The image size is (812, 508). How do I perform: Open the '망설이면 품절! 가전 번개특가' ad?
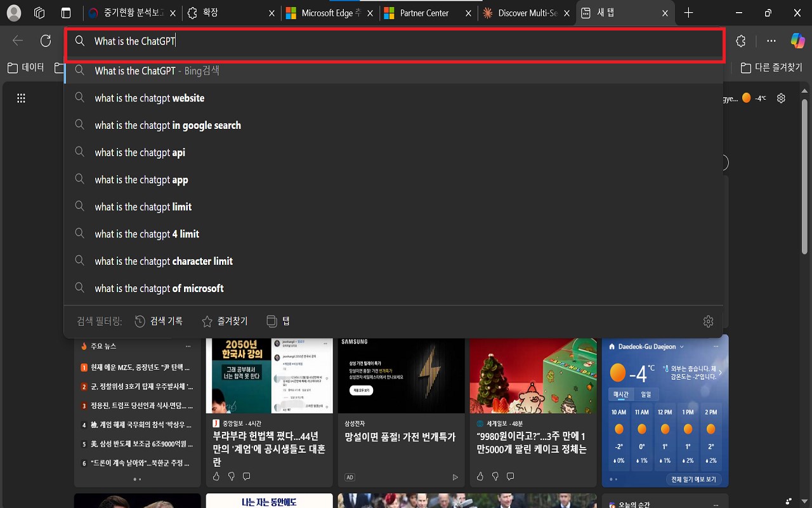click(400, 437)
